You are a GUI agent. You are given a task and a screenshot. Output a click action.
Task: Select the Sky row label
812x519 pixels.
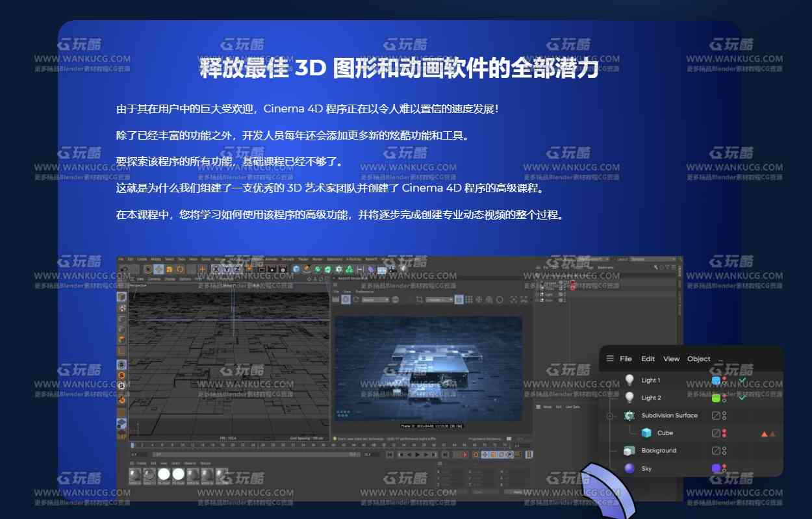click(x=646, y=468)
